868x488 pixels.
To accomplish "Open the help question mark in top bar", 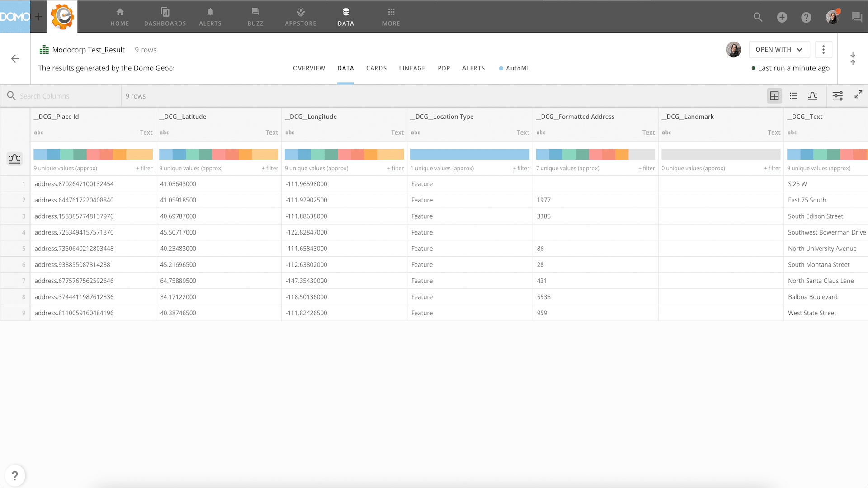I will tap(806, 17).
